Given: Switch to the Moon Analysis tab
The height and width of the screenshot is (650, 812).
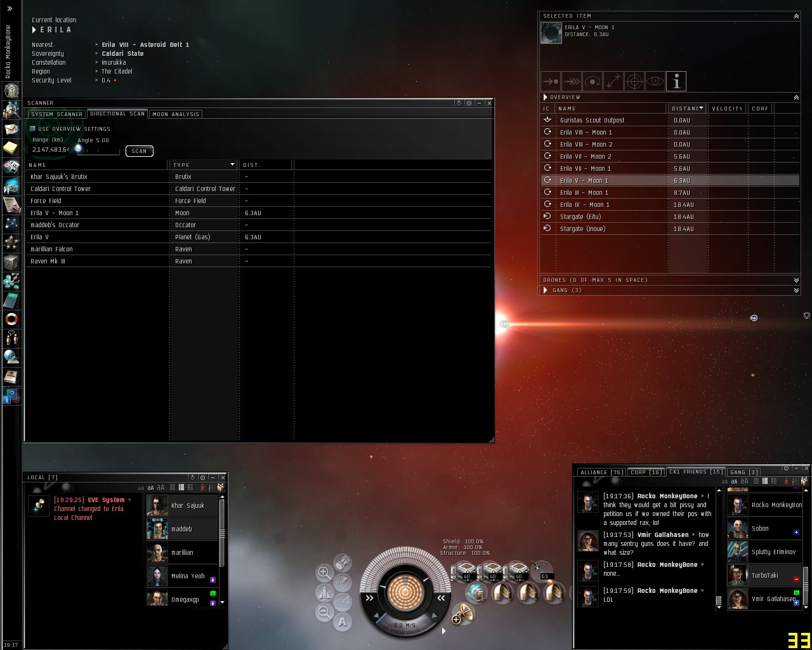Looking at the screenshot, I should click(176, 114).
